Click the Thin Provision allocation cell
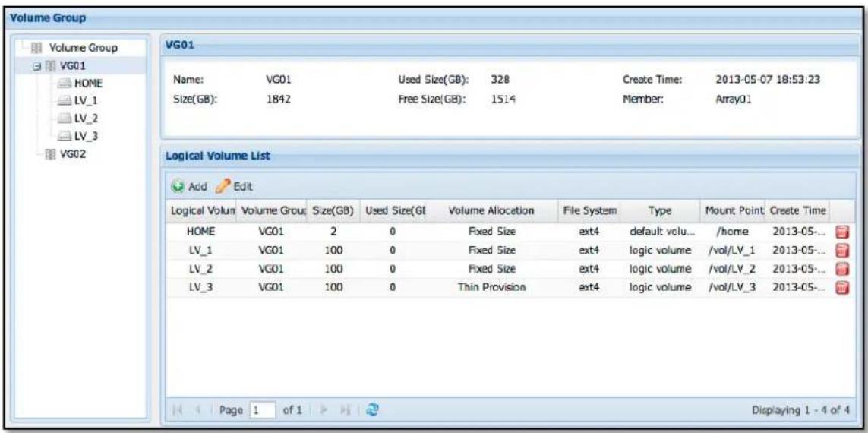 491,287
